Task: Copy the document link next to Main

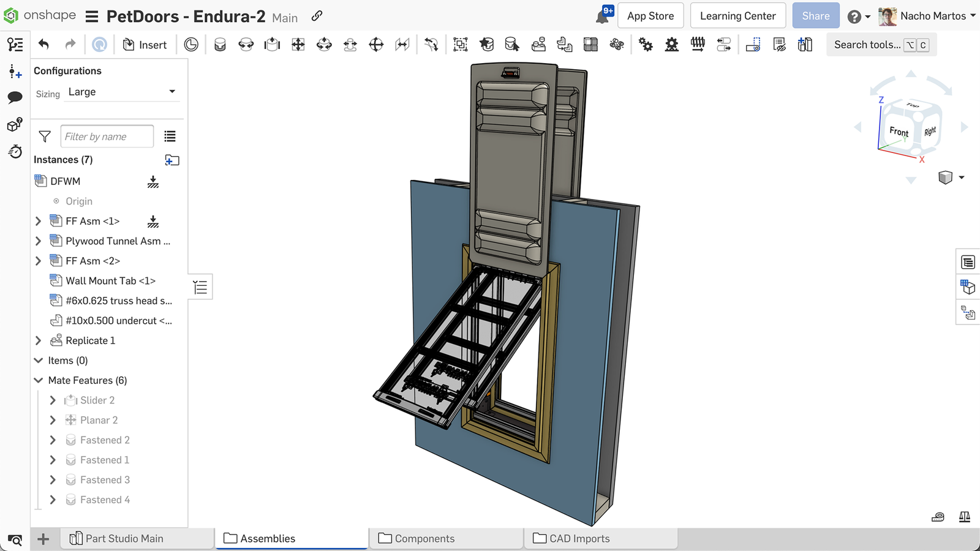Action: [x=316, y=17]
